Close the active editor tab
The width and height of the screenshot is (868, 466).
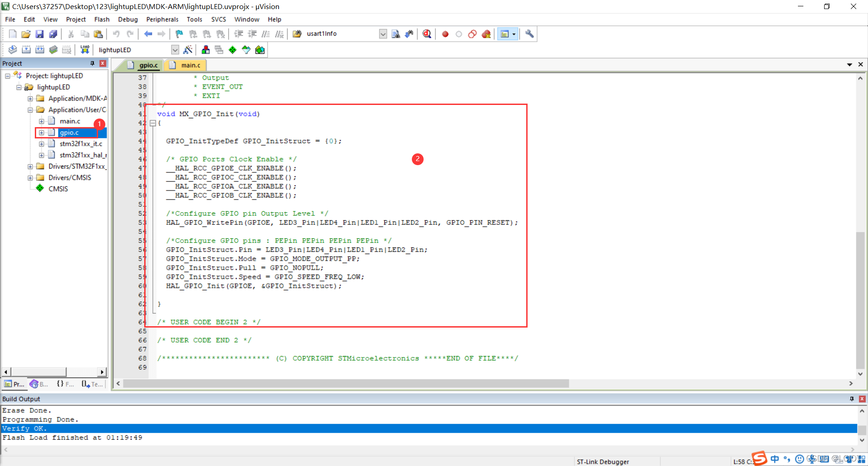[860, 65]
